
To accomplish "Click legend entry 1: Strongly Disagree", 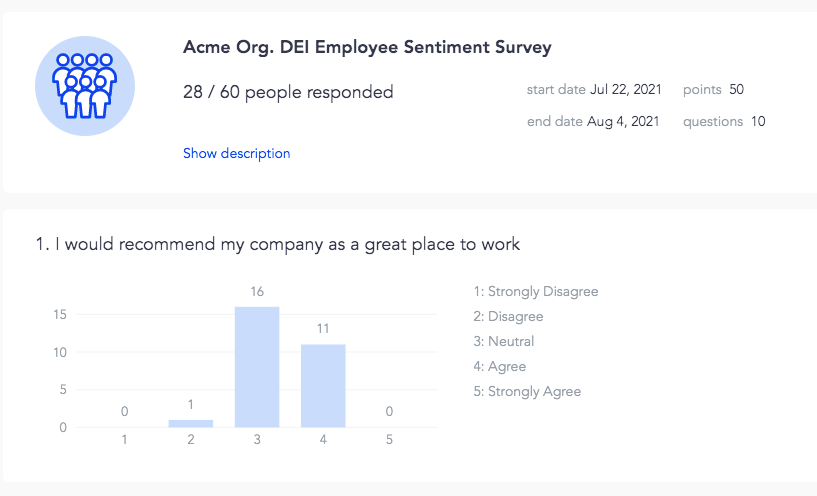I will pyautogui.click(x=536, y=292).
